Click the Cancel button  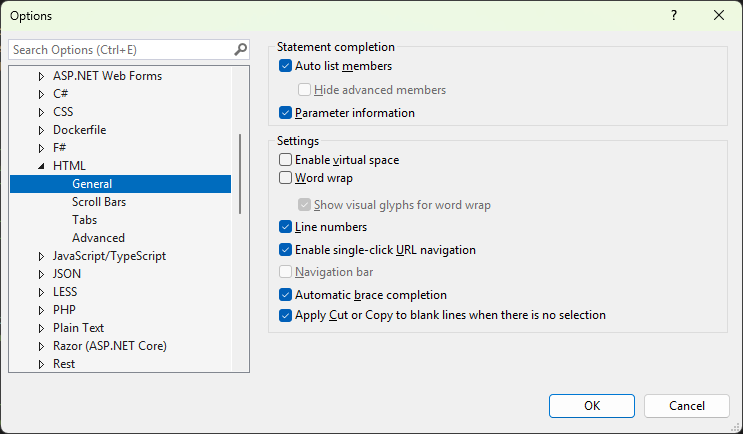(x=686, y=406)
